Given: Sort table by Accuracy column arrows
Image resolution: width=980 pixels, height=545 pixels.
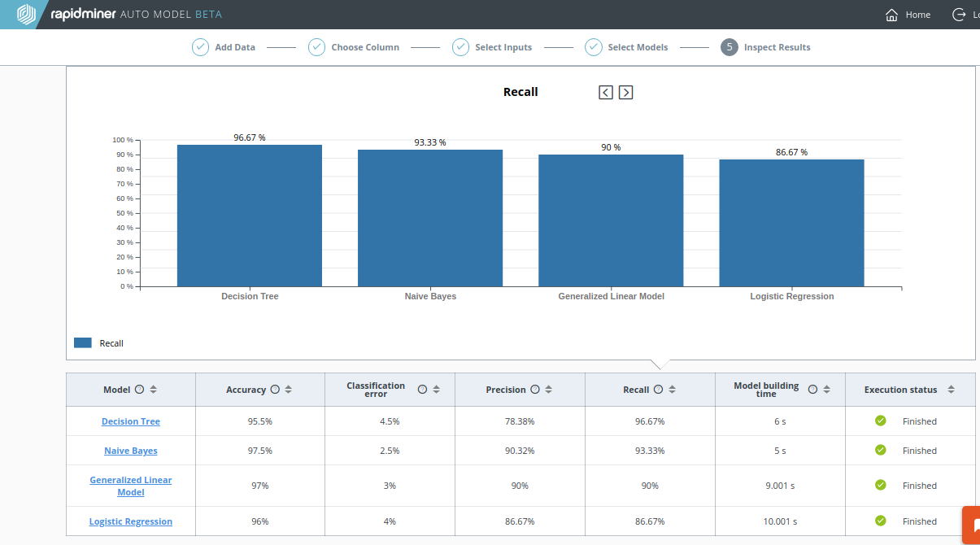Looking at the screenshot, I should 288,390.
